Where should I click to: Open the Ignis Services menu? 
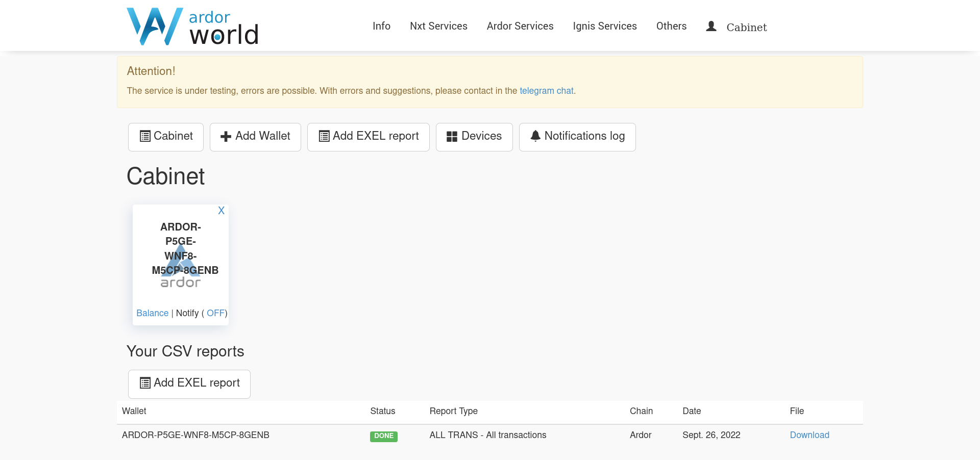(x=605, y=26)
